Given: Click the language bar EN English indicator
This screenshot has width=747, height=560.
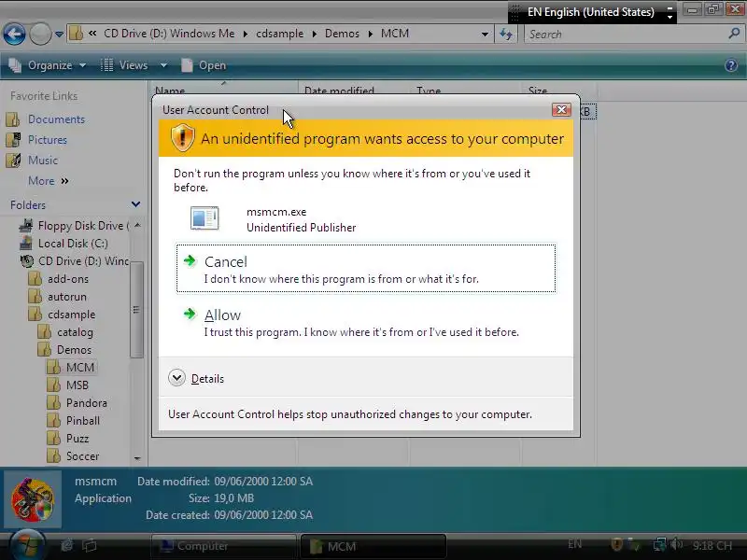Looking at the screenshot, I should coord(591,12).
